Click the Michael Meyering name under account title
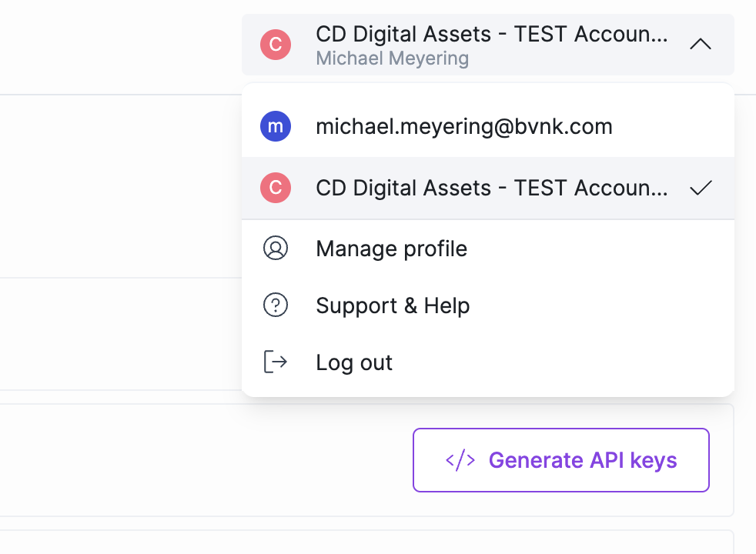The width and height of the screenshot is (756, 554). point(392,58)
